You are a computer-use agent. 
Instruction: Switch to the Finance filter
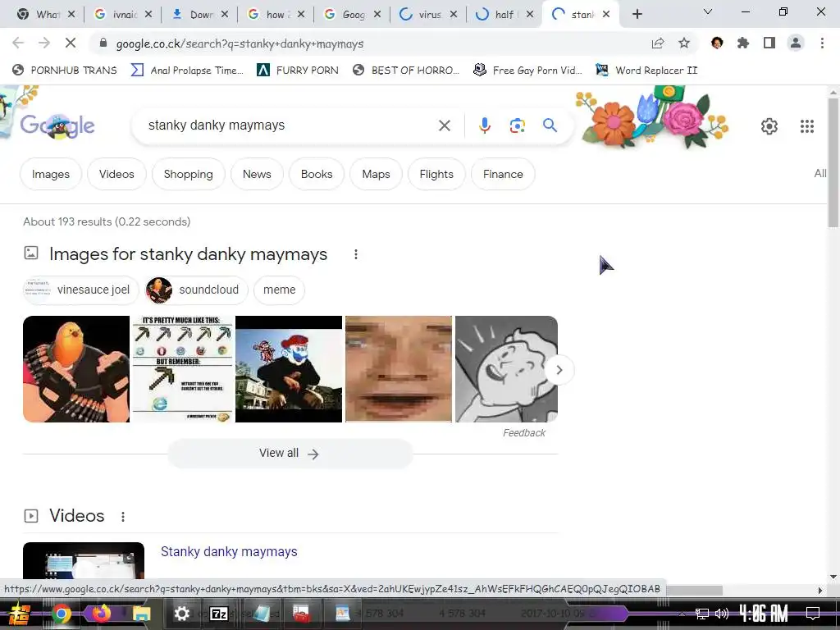(x=503, y=174)
